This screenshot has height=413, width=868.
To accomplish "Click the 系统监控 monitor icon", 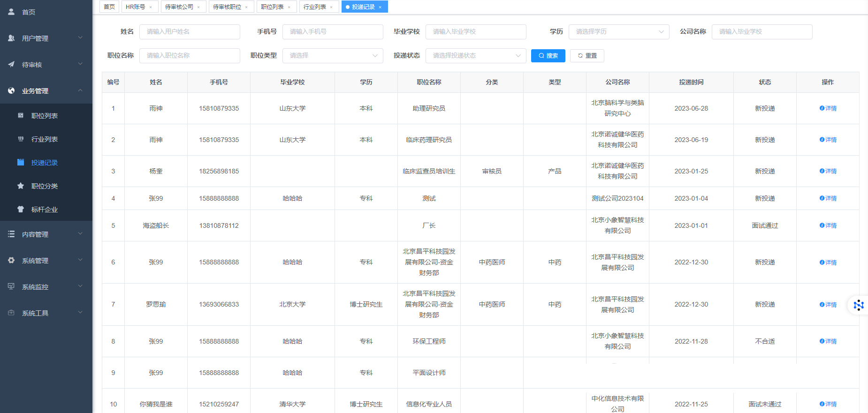I will point(11,286).
